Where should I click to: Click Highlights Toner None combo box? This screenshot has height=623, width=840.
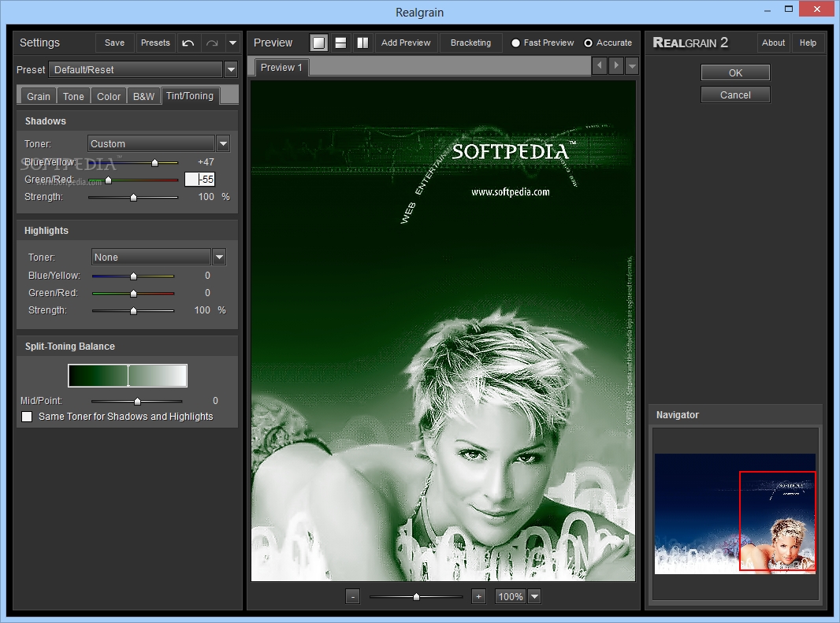151,257
